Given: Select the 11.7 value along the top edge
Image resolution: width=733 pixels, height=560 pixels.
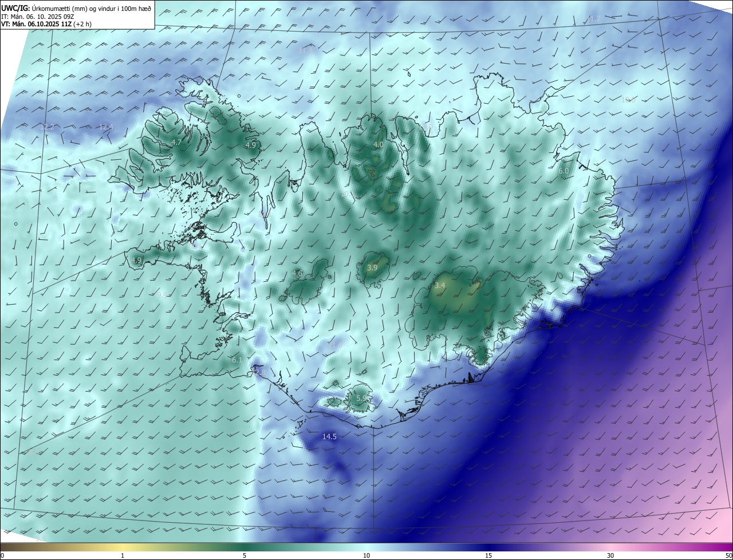Looking at the screenshot, I should click(594, 19).
